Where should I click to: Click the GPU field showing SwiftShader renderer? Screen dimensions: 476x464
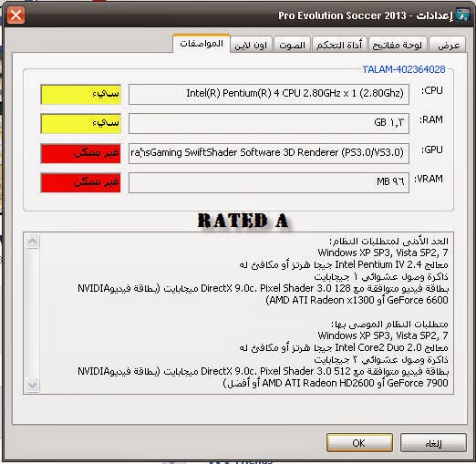pos(269,153)
